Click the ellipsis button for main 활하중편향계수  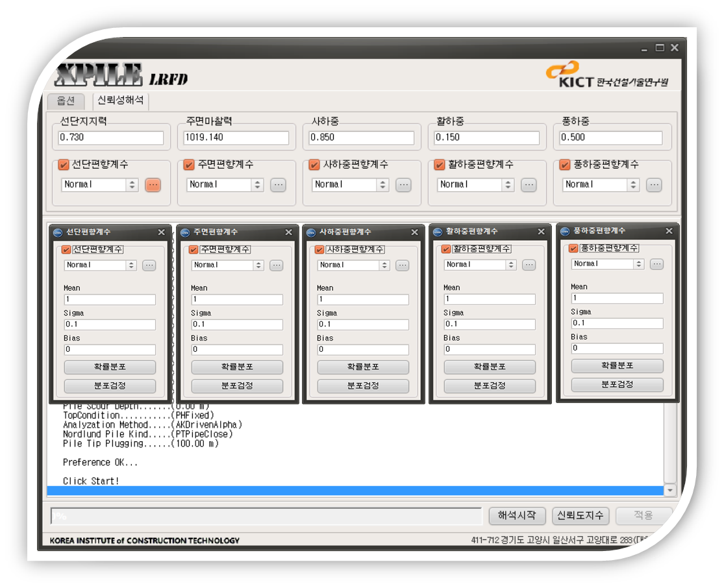[529, 185]
